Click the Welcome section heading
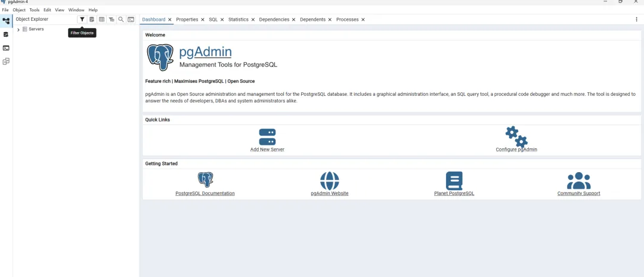This screenshot has height=277, width=644. coord(155,35)
